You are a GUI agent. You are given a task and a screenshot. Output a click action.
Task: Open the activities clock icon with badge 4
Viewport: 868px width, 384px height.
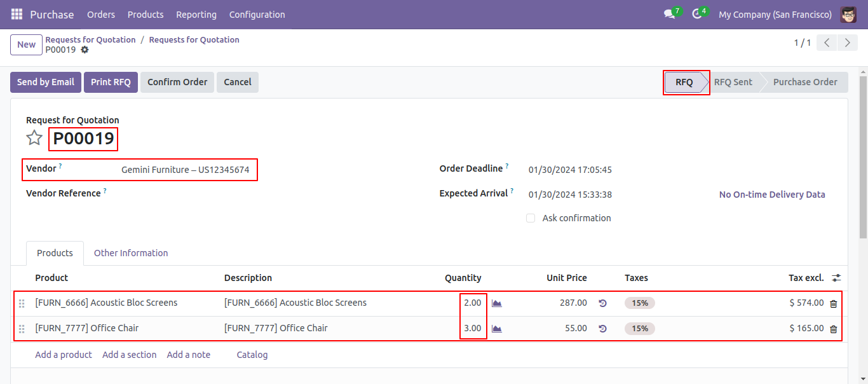click(x=698, y=13)
